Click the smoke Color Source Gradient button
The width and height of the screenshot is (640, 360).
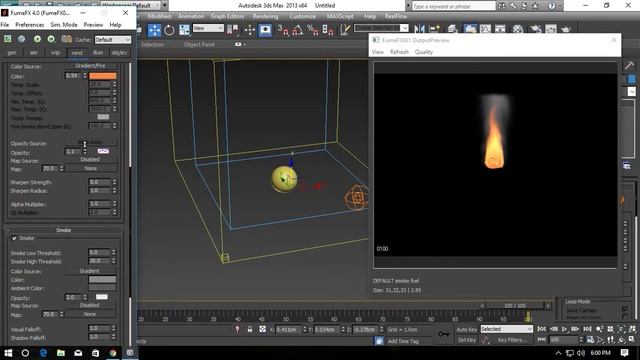90,271
